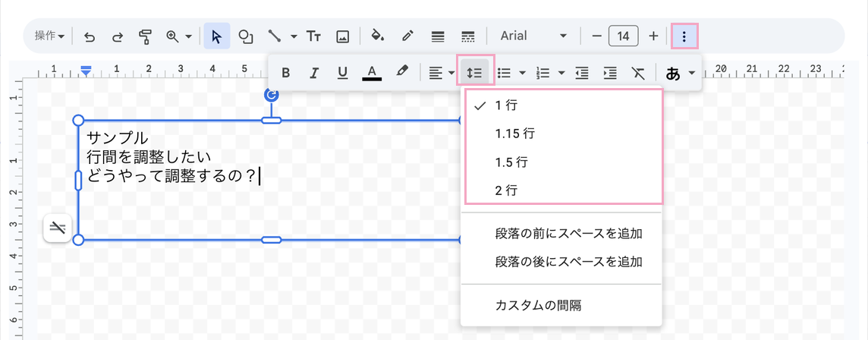
Task: Click the line spacing button
Action: [x=475, y=73]
